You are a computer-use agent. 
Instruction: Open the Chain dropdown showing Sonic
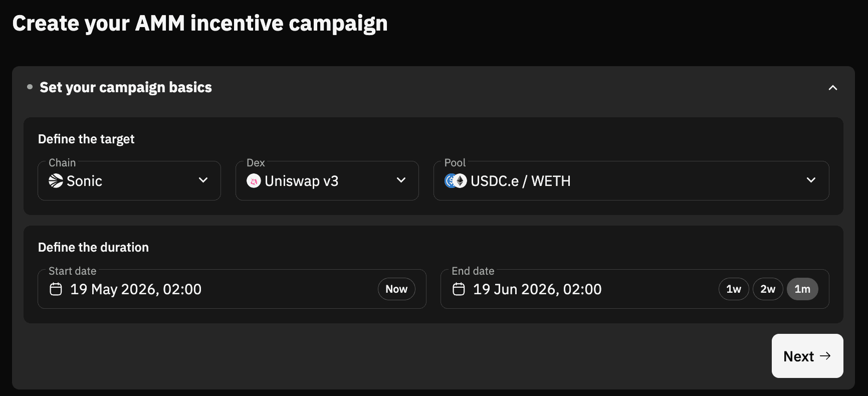pyautogui.click(x=129, y=180)
